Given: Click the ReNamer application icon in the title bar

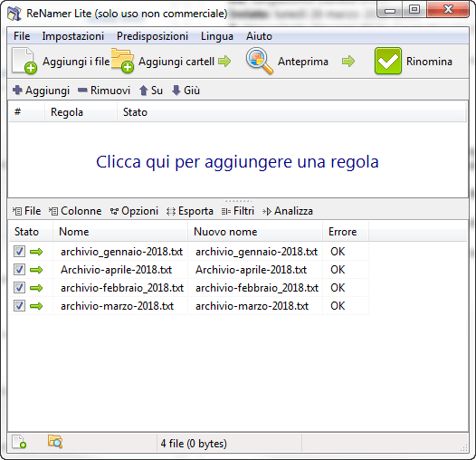Looking at the screenshot, I should [14, 14].
